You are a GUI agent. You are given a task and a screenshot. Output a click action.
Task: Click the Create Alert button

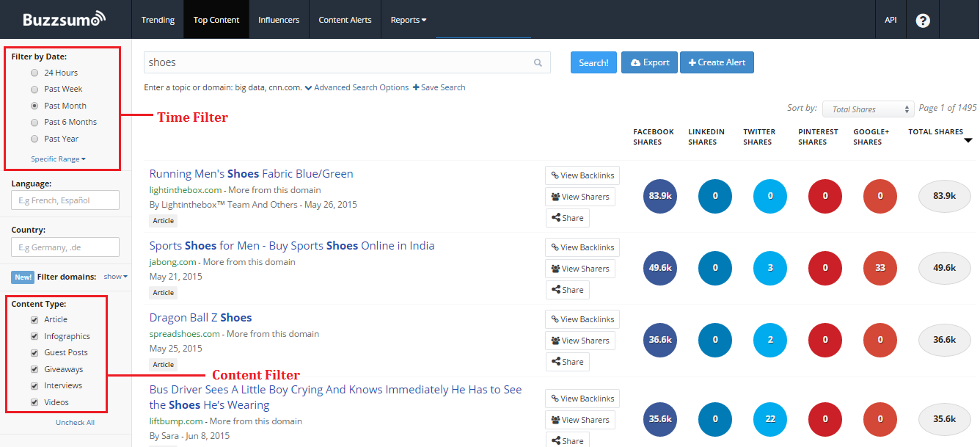(x=717, y=62)
